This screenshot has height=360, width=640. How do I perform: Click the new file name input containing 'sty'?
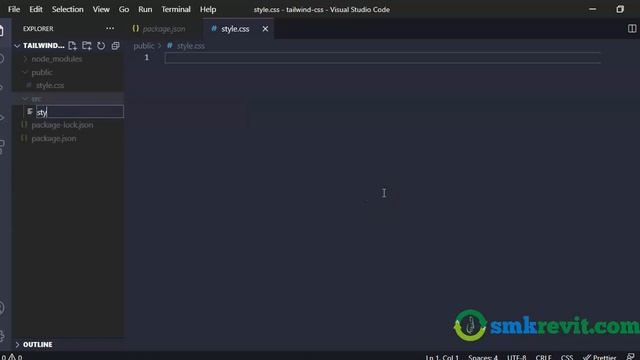pyautogui.click(x=80, y=112)
